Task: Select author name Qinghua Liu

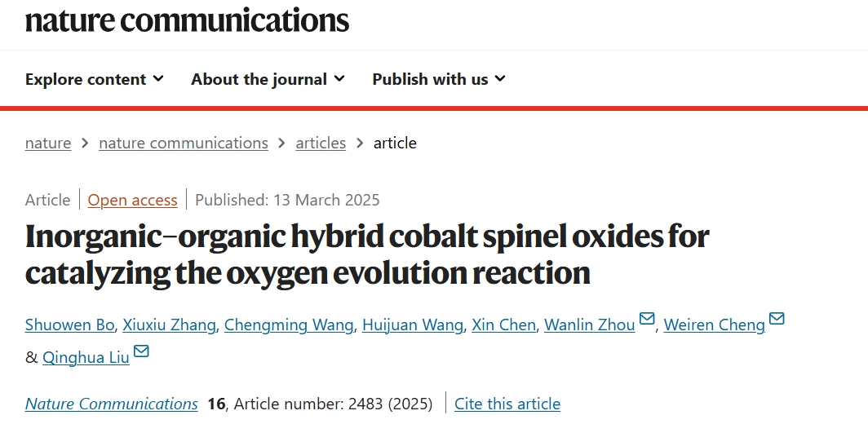Action: click(86, 358)
